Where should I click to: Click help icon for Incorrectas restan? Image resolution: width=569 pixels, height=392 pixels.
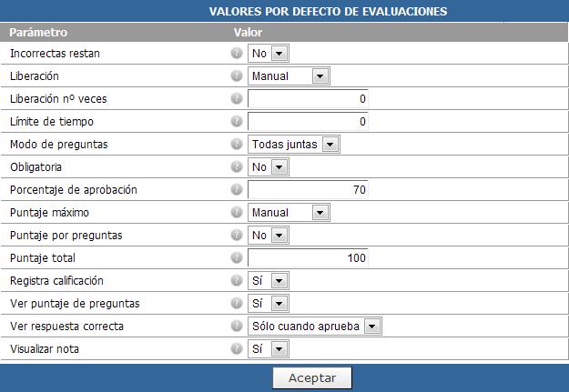[x=236, y=54]
